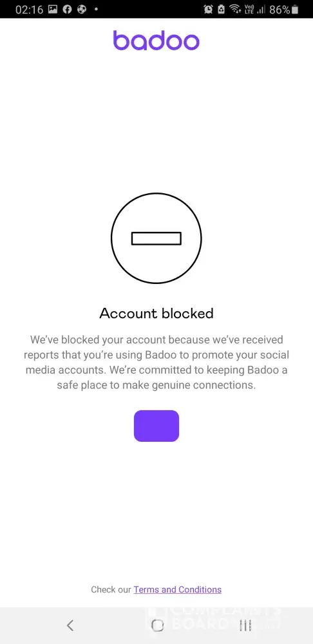Tap the Android back navigation arrow
Screen dimensions: 313x644
coord(70,625)
